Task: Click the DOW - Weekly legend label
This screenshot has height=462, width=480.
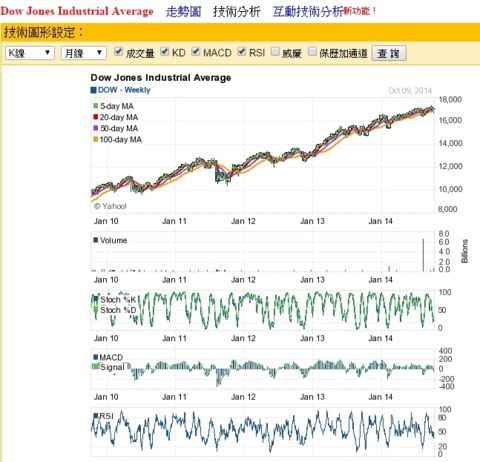Action: pos(124,90)
